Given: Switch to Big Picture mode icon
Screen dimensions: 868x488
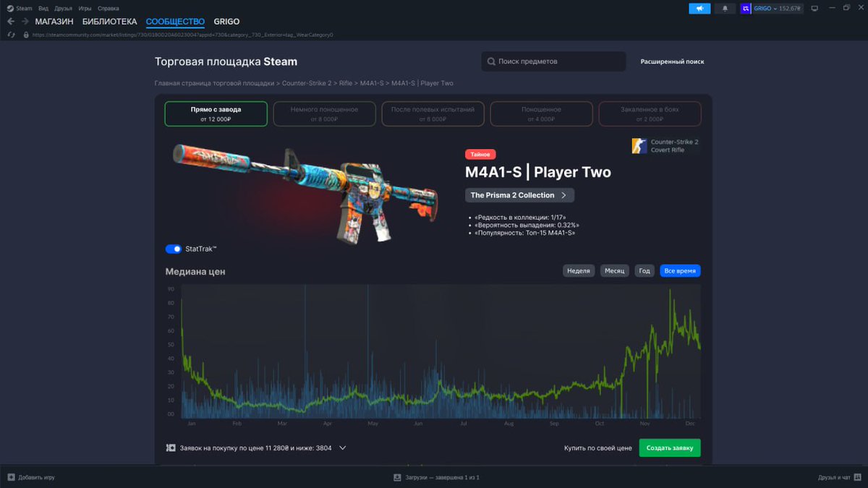Looking at the screenshot, I should (814, 9).
